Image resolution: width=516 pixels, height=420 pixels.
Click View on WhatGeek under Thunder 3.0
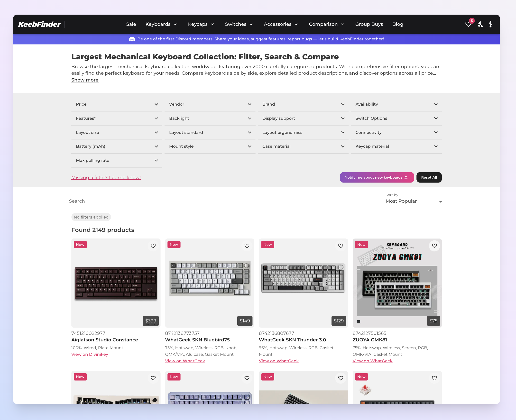279,361
